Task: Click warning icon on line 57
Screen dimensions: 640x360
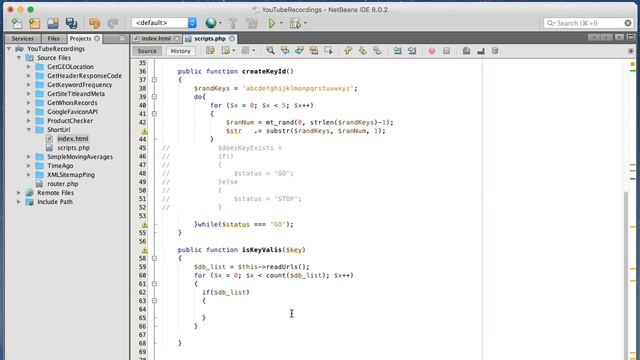Action: tap(144, 250)
